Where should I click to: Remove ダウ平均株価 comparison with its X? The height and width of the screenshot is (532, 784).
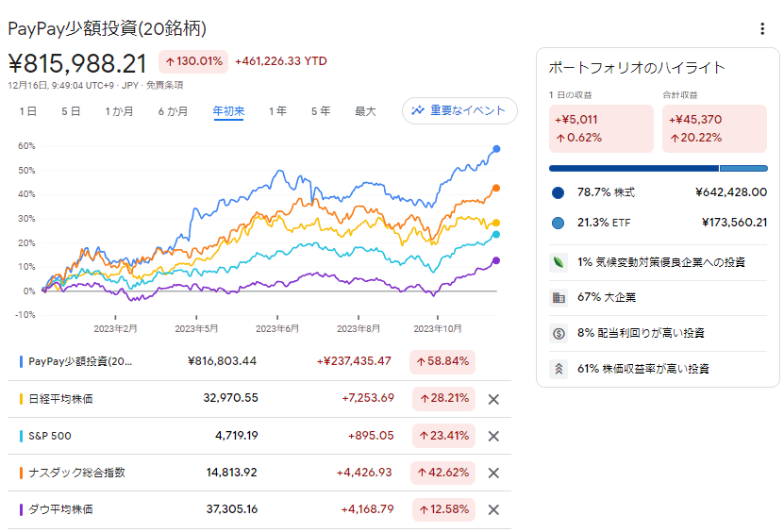coord(492,509)
